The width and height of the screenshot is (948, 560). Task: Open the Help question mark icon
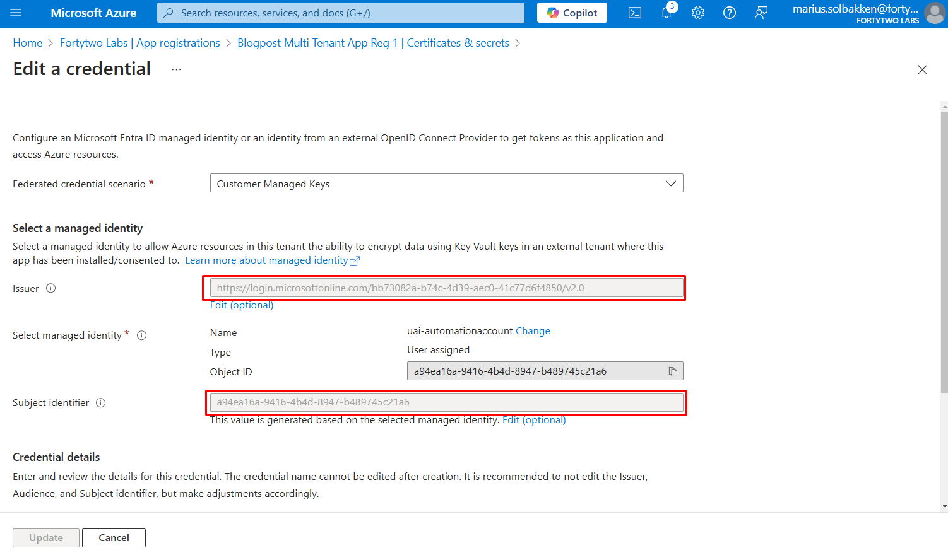pos(730,13)
